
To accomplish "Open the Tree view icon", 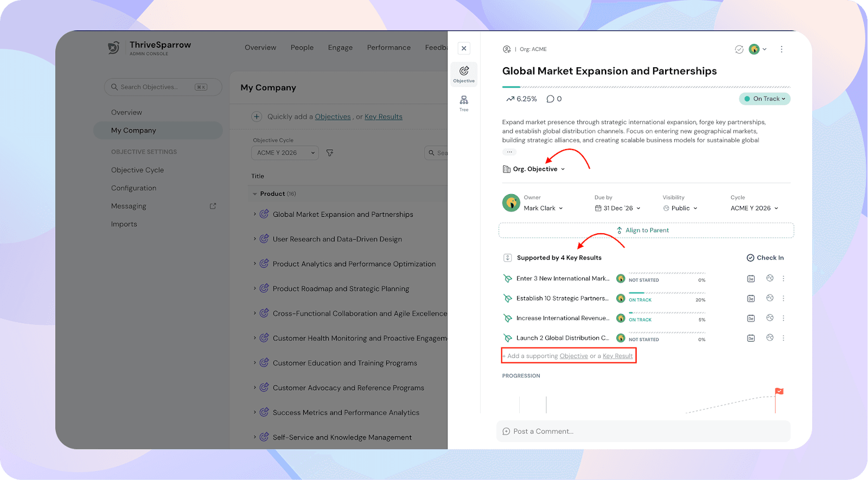I will tap(464, 103).
